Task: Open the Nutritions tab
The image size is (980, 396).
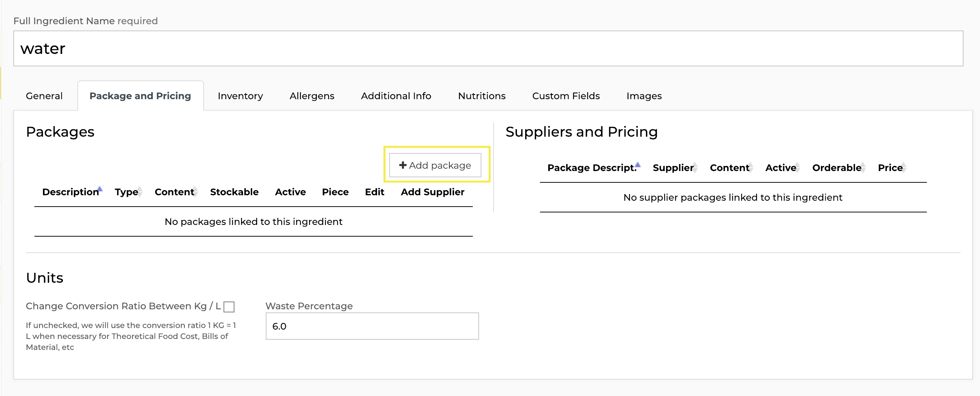Action: pos(481,96)
